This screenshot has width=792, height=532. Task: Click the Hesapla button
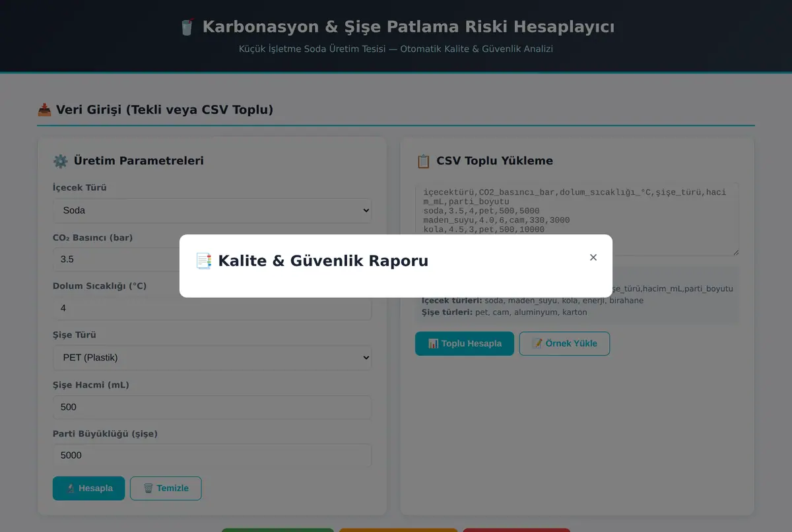click(x=88, y=488)
